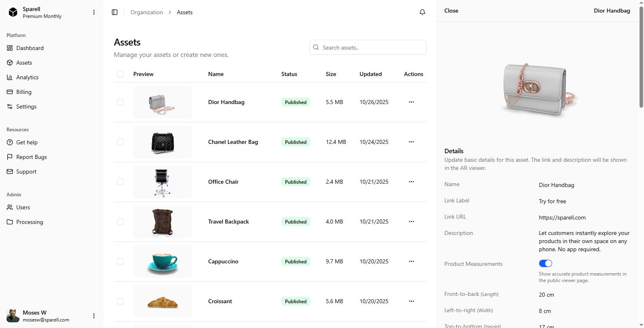Select the Travel Backpack row checkbox
The width and height of the screenshot is (644, 328).
[x=120, y=222]
